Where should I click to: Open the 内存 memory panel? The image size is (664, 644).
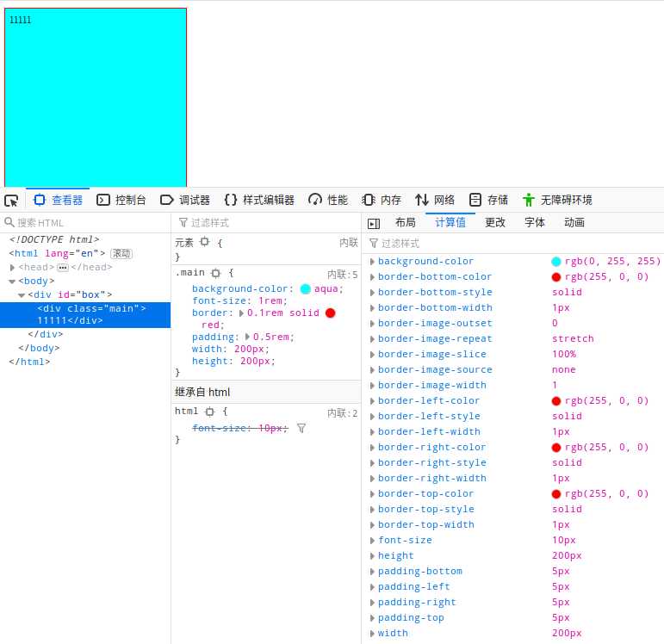click(382, 200)
